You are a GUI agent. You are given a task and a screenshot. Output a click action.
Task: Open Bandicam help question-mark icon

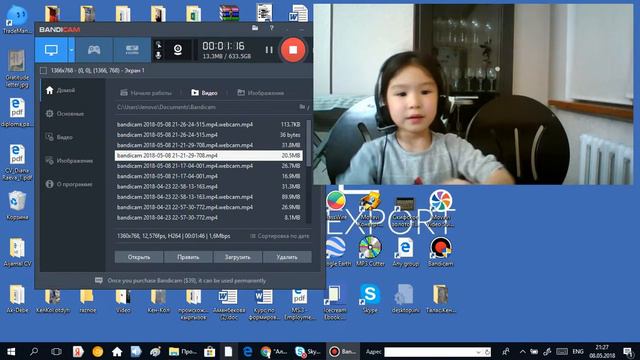pos(272,28)
